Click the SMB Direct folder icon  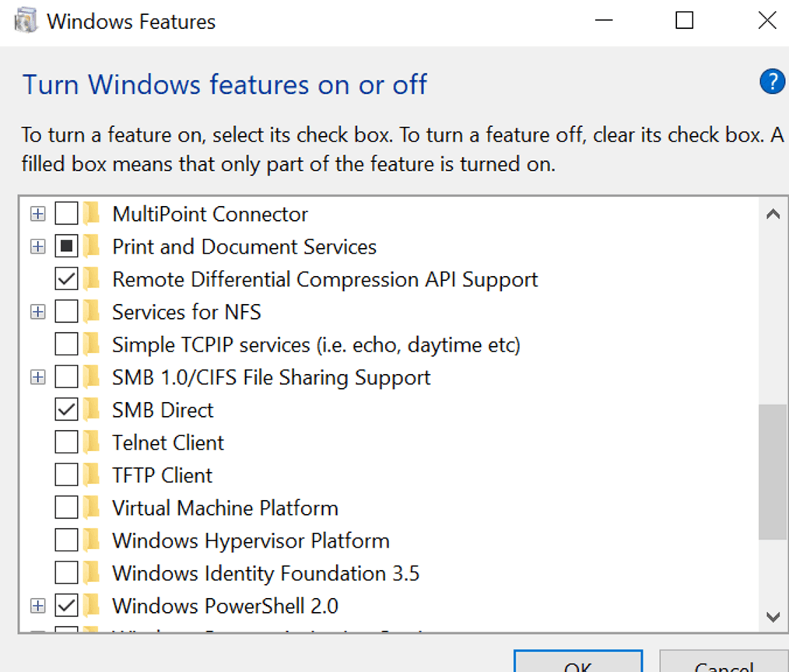coord(92,410)
